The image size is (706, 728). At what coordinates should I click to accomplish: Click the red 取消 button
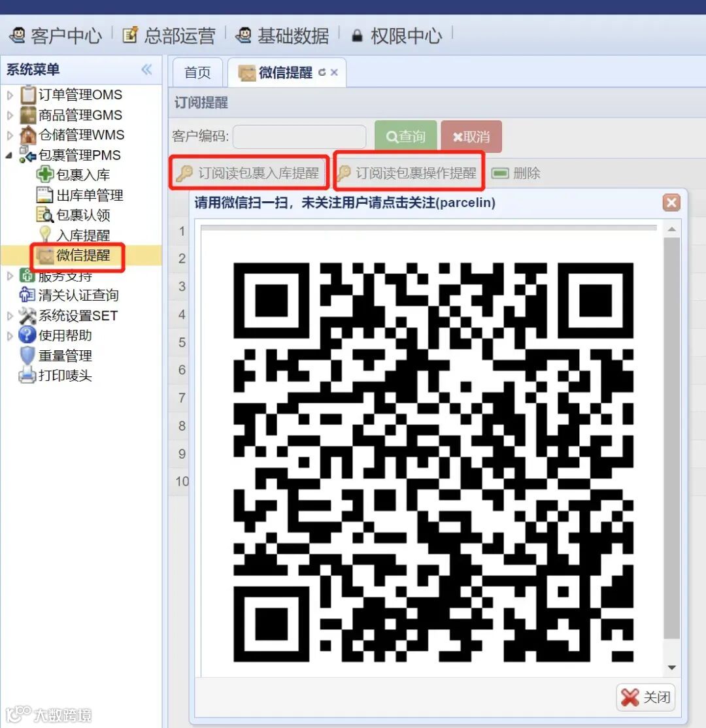pyautogui.click(x=471, y=137)
